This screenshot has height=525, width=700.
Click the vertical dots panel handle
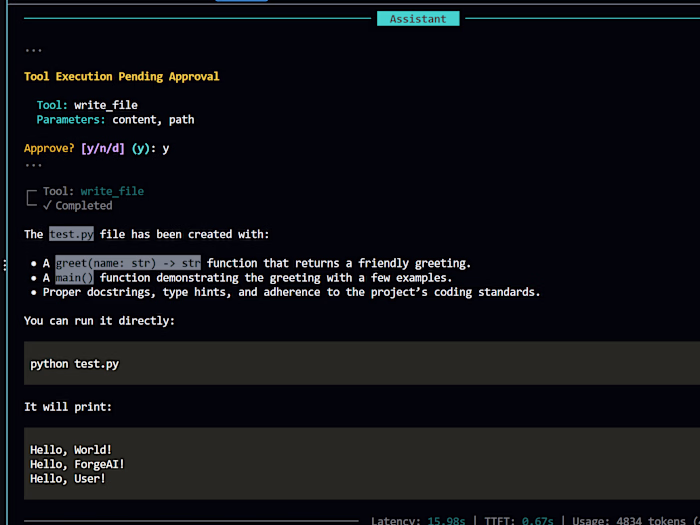(4, 265)
